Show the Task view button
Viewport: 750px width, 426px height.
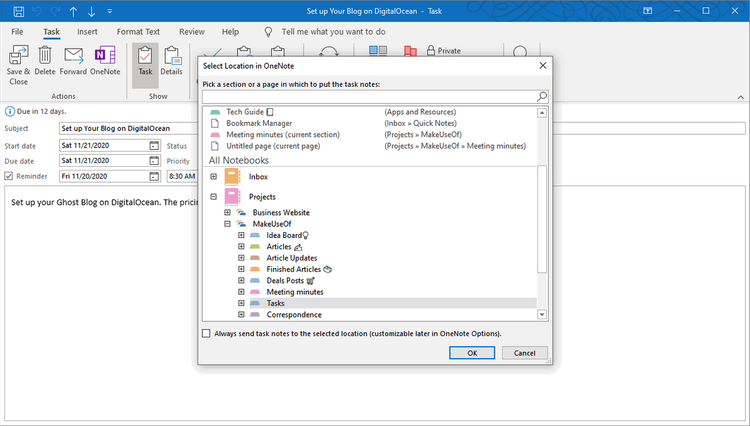[145, 66]
